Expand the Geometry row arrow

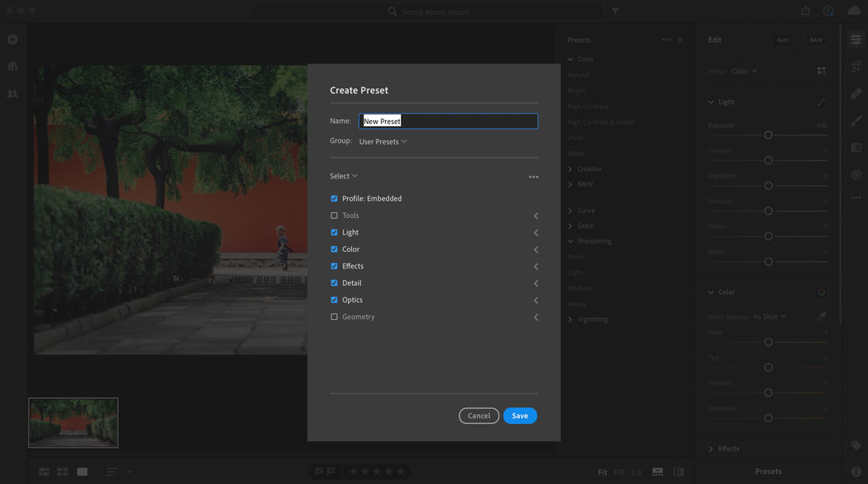[536, 317]
